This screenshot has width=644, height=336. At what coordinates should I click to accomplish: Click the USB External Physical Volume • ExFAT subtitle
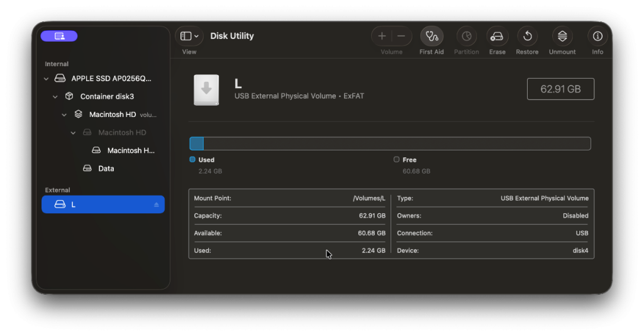tap(299, 96)
